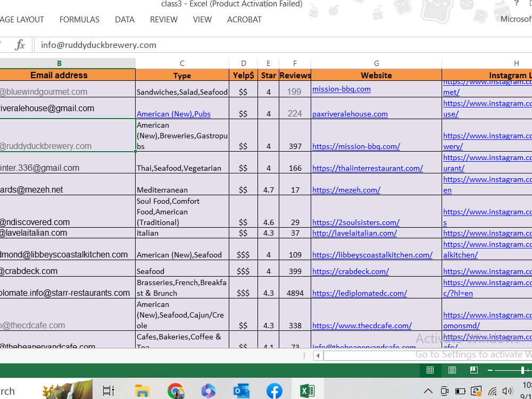
Task: Open the mission-bbq.com link in first row
Action: tap(342, 89)
